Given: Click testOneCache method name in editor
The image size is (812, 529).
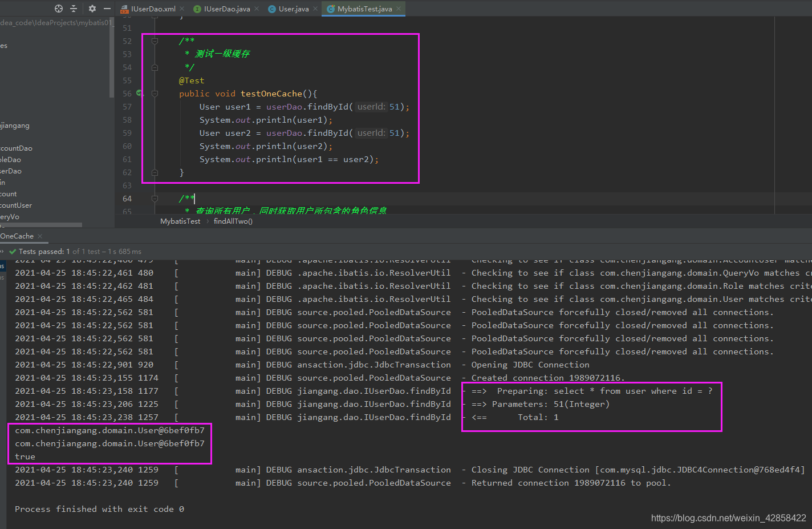Looking at the screenshot, I should pos(271,94).
